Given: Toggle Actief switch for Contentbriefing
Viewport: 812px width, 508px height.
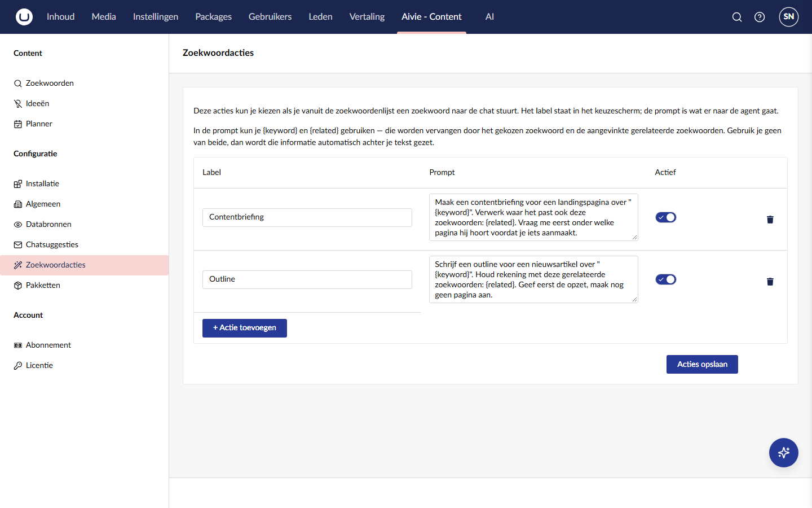Looking at the screenshot, I should pyautogui.click(x=666, y=217).
